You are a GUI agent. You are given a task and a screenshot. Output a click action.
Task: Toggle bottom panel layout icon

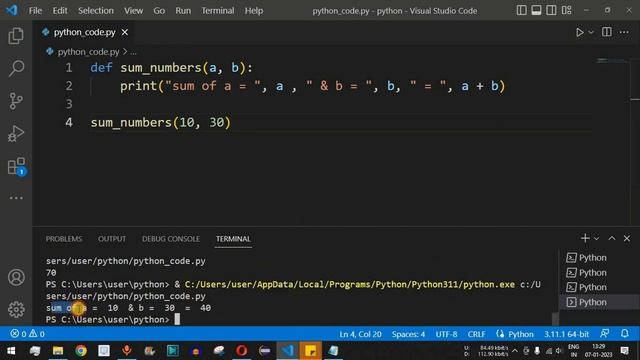click(x=536, y=10)
